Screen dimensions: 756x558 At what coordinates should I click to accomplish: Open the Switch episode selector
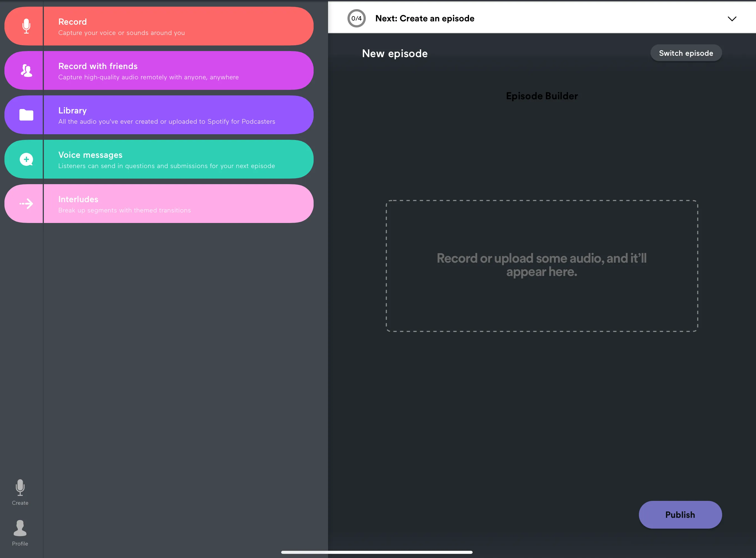click(686, 53)
